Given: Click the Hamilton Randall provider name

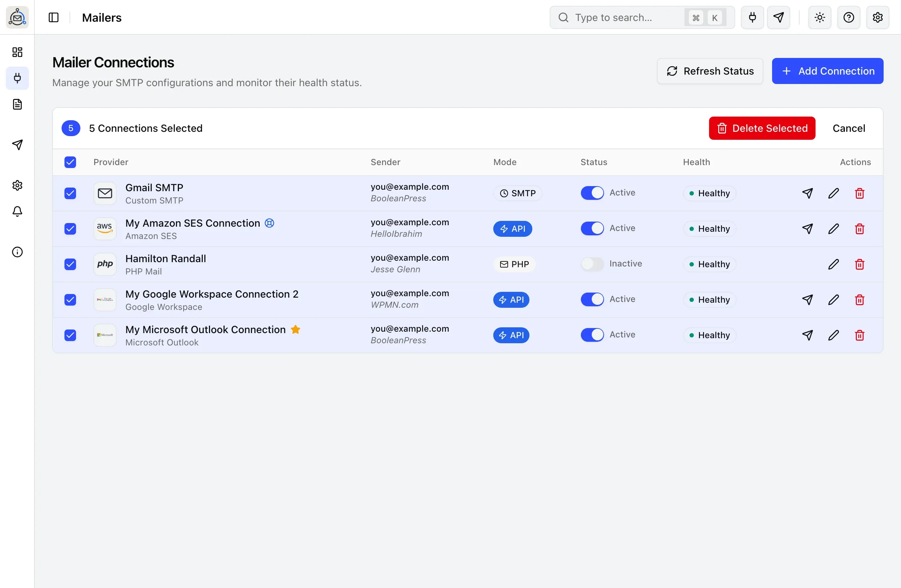Looking at the screenshot, I should pos(165,259).
